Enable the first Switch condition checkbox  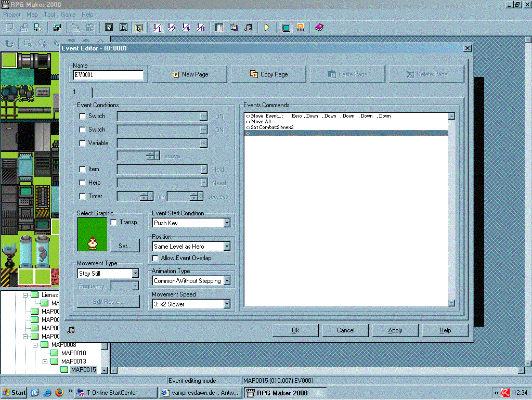tap(82, 116)
